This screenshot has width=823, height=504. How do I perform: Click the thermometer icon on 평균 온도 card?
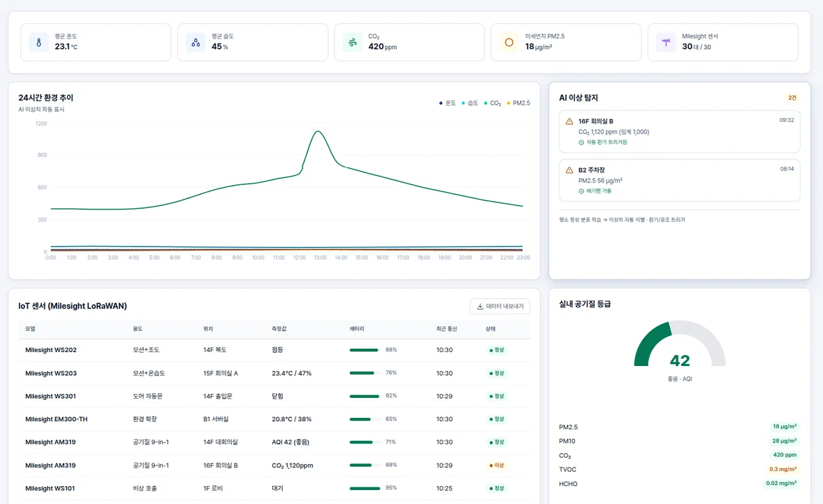point(39,42)
